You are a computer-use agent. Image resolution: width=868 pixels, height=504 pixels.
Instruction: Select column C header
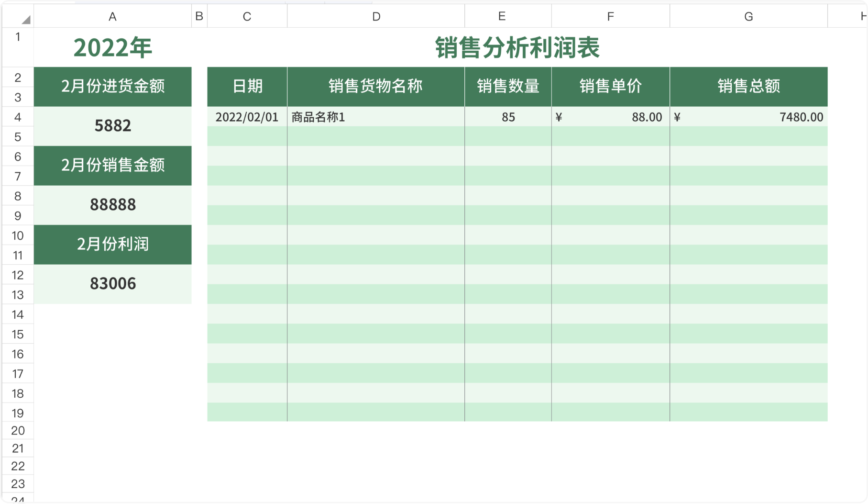[x=247, y=16]
